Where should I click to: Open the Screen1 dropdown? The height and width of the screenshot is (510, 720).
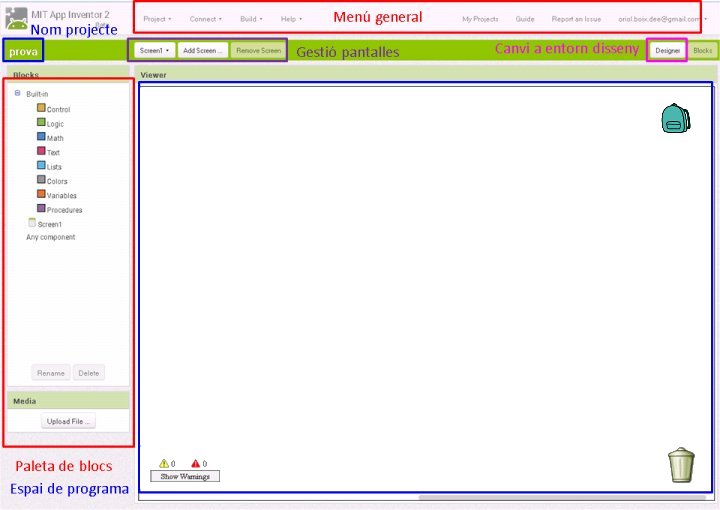pyautogui.click(x=155, y=50)
